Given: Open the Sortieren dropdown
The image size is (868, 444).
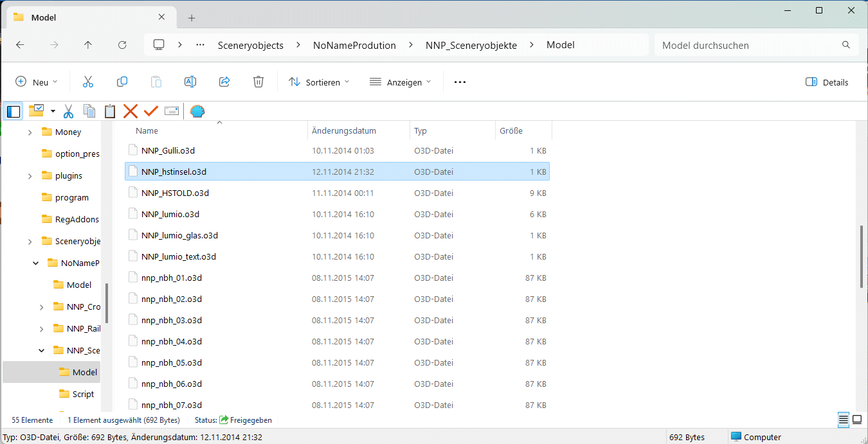Looking at the screenshot, I should click(319, 82).
